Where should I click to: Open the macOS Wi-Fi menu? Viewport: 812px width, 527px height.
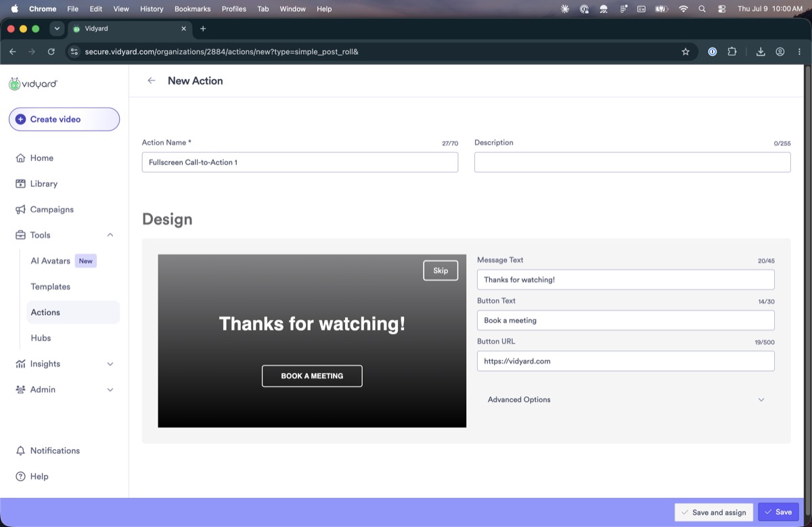click(683, 9)
